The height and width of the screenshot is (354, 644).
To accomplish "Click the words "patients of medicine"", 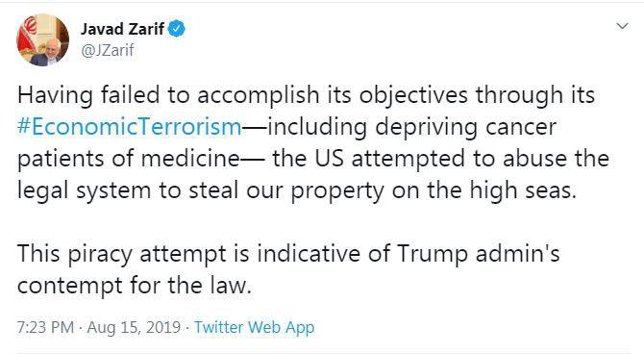I will pyautogui.click(x=128, y=159).
